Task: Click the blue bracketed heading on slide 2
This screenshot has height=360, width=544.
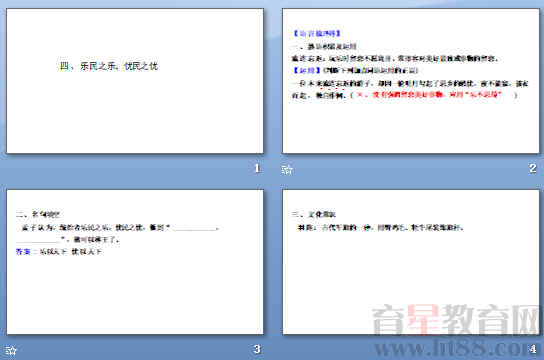Action: 317,33
